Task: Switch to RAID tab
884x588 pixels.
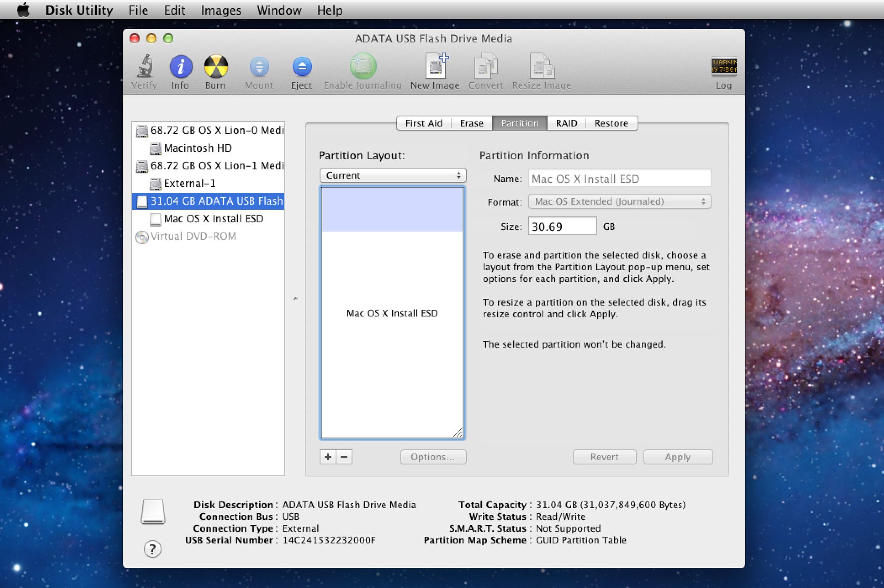Action: coord(566,123)
